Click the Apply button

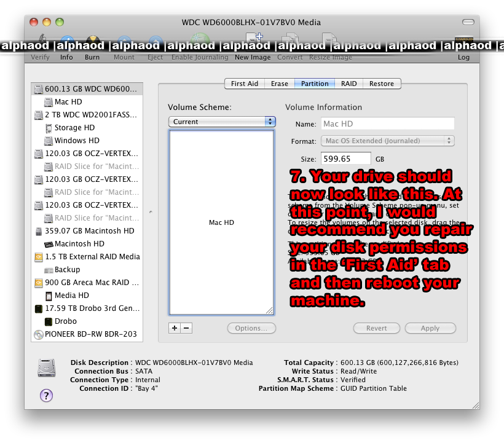point(430,328)
